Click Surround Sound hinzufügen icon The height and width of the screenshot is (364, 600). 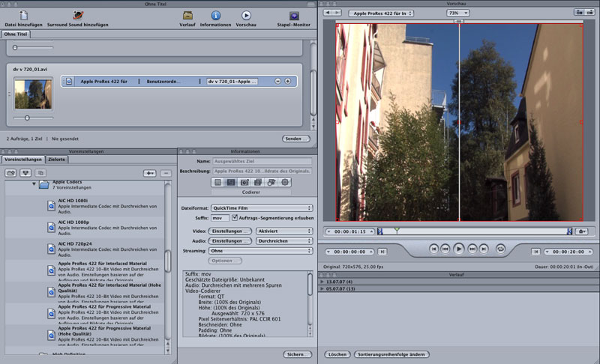[x=78, y=15]
